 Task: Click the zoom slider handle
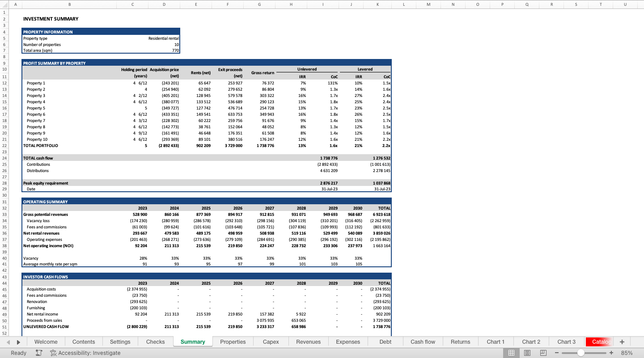[580, 353]
